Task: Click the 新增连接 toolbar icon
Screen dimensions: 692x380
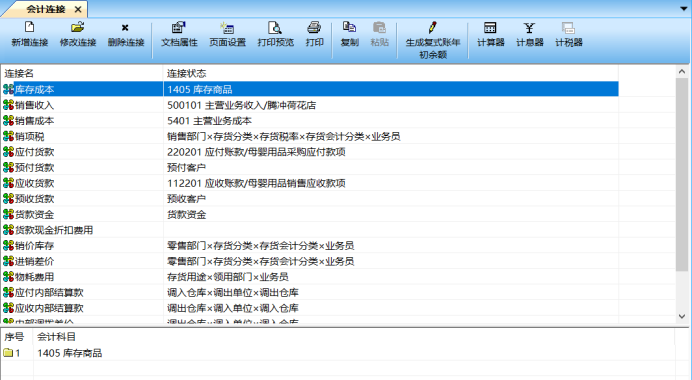Action: [x=30, y=27]
